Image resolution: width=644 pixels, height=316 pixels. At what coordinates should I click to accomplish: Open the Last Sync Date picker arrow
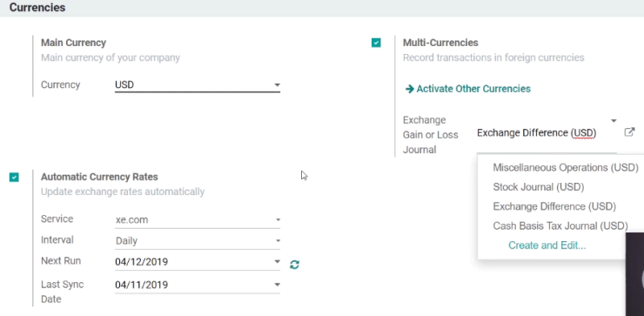(x=278, y=285)
